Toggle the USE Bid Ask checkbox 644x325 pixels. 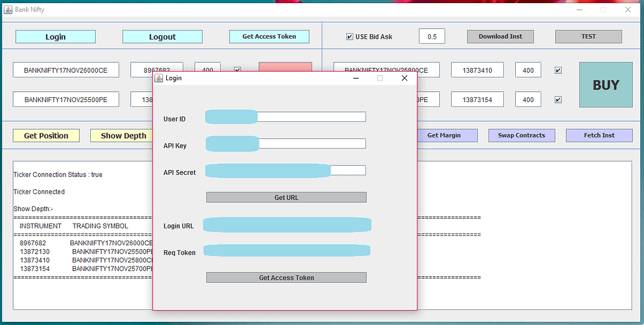(x=350, y=37)
